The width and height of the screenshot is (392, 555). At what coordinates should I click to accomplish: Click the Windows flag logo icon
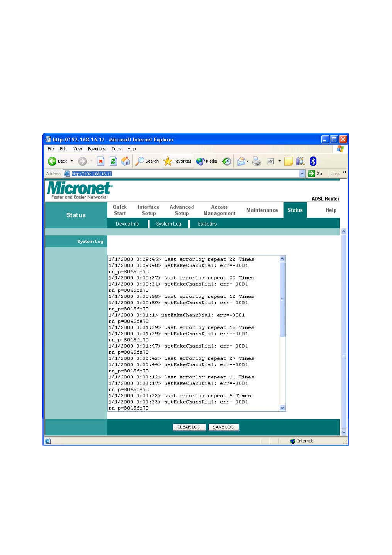pyautogui.click(x=340, y=149)
